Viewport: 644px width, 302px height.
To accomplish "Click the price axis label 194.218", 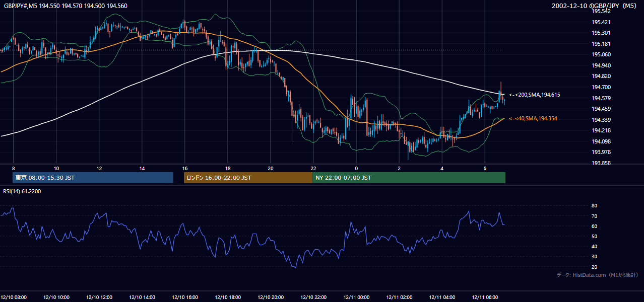I will click(601, 130).
